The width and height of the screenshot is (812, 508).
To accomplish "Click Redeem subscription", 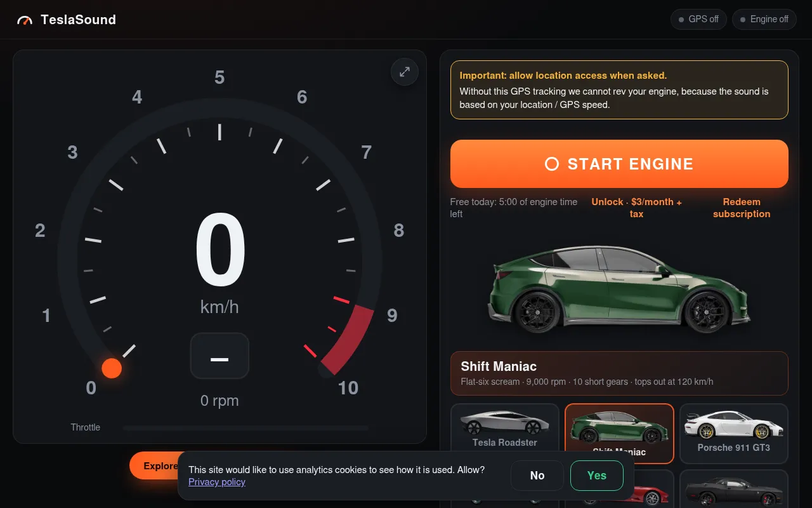I will point(742,208).
